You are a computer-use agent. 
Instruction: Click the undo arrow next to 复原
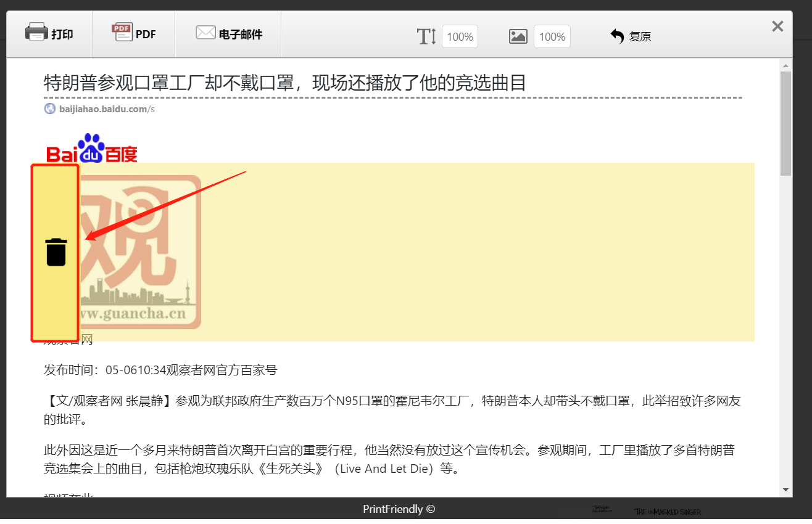617,36
